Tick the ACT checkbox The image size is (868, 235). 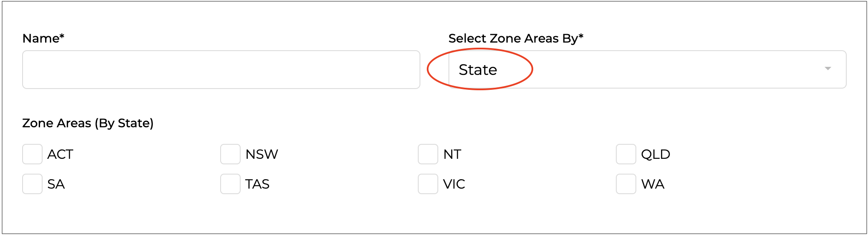click(32, 154)
